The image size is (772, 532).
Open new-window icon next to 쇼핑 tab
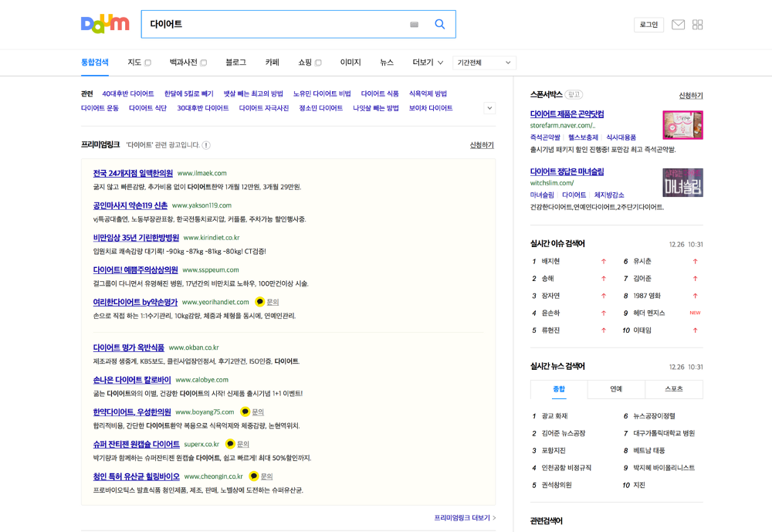(318, 63)
